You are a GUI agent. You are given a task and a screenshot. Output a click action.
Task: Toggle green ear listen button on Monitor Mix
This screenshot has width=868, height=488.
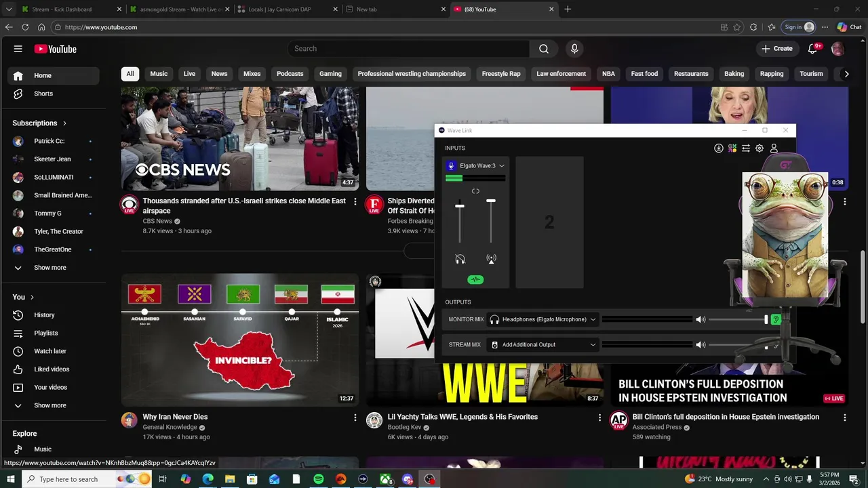776,319
